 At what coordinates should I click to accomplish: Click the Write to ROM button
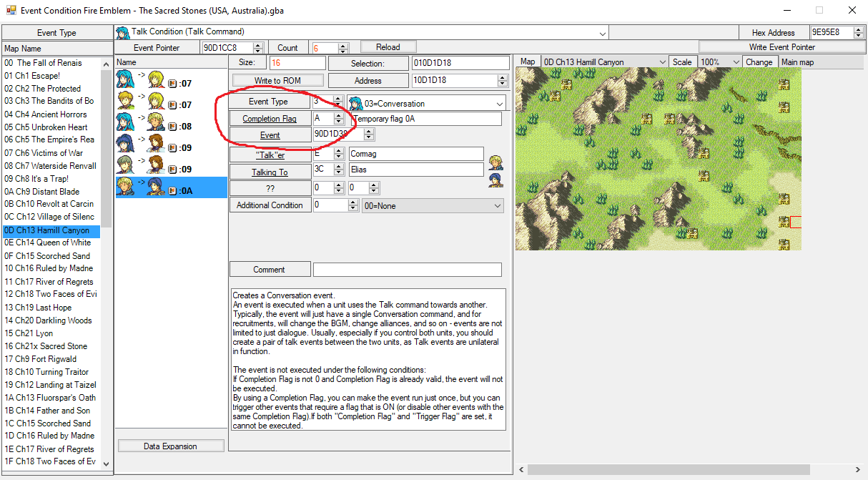(277, 81)
